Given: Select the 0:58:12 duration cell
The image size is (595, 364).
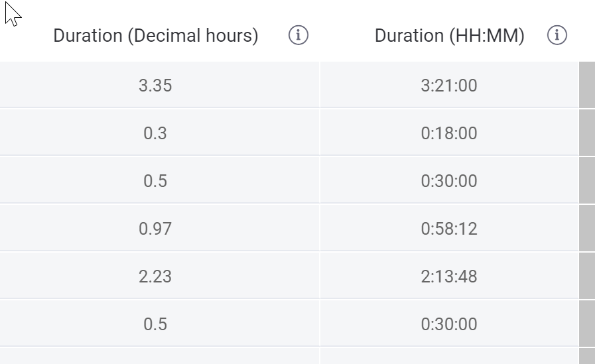Looking at the screenshot, I should (449, 228).
